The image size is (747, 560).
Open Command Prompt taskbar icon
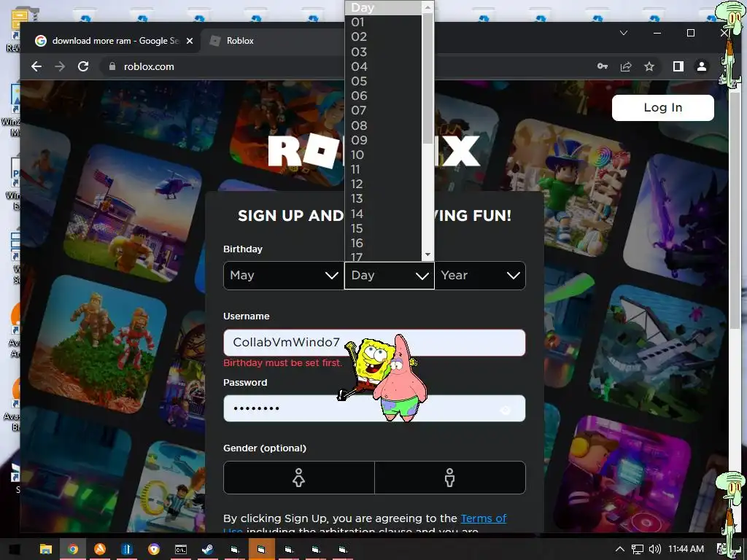coord(181,549)
